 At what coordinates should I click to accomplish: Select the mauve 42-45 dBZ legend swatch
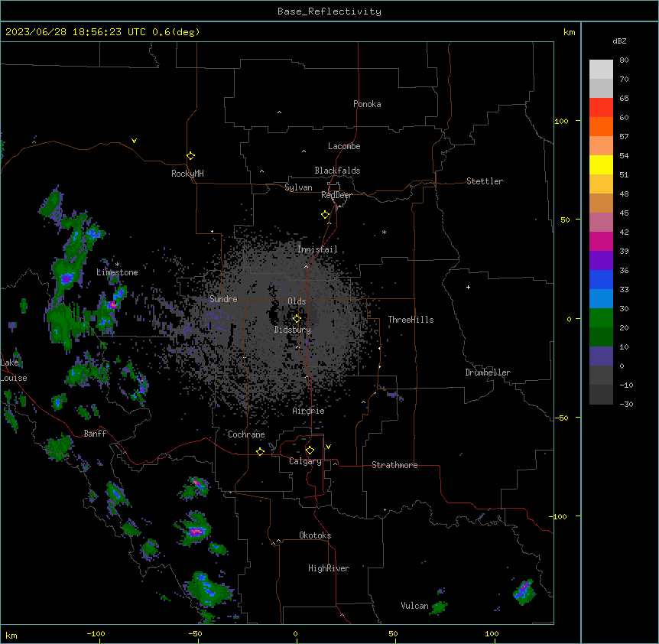click(x=601, y=223)
